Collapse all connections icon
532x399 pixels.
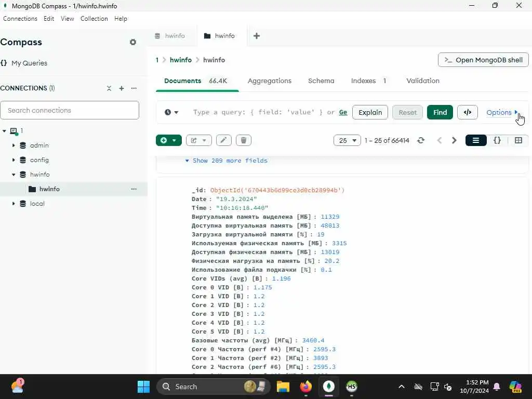pos(109,88)
